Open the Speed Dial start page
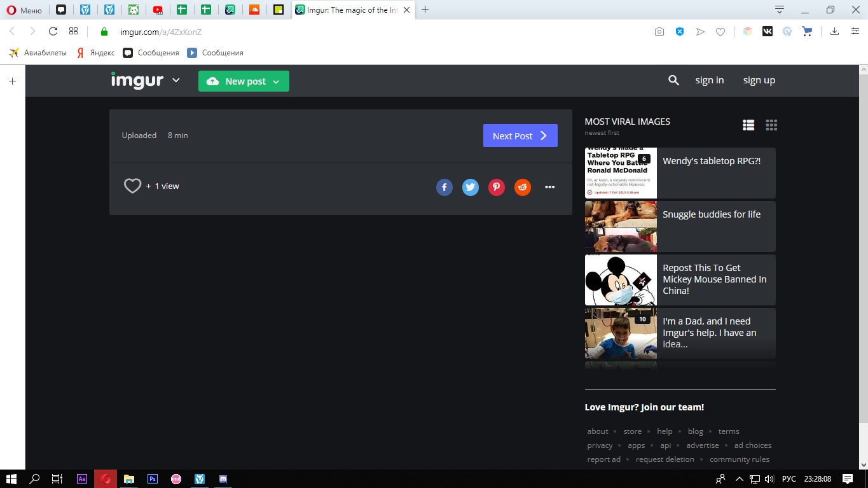 pos(74,31)
